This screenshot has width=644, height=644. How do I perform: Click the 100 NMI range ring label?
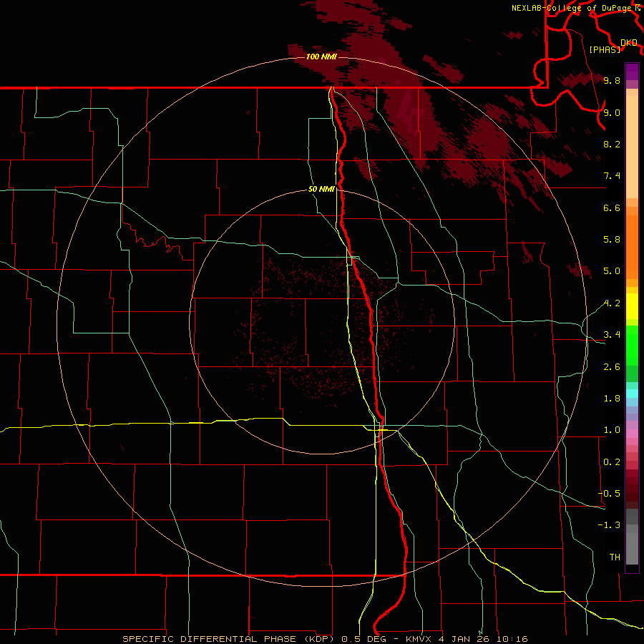[321, 57]
